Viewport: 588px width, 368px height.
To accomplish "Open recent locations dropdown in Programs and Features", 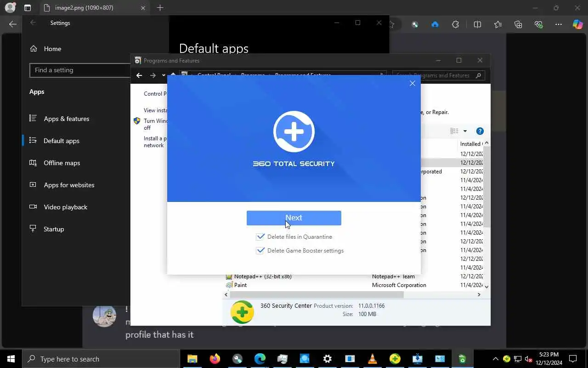I will pyautogui.click(x=164, y=75).
